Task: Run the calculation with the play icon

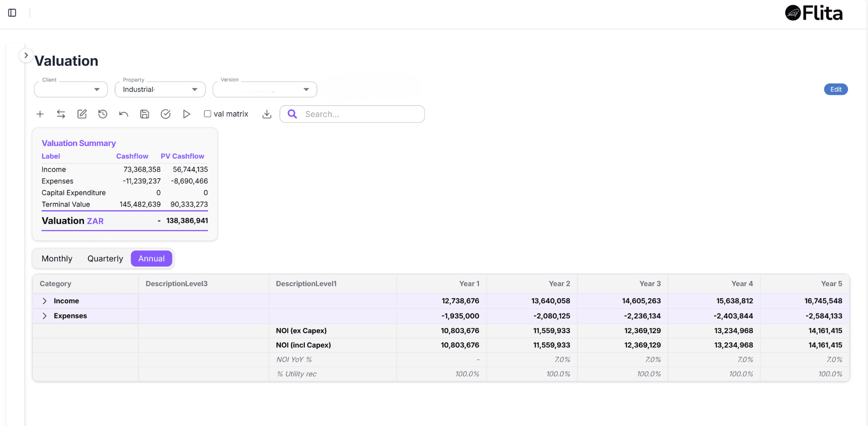Action: 186,113
